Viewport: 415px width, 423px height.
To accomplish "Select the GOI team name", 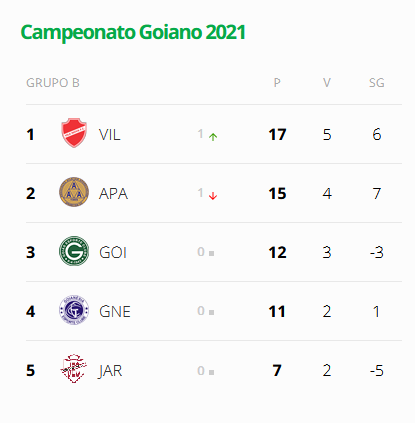I will pos(113,253).
